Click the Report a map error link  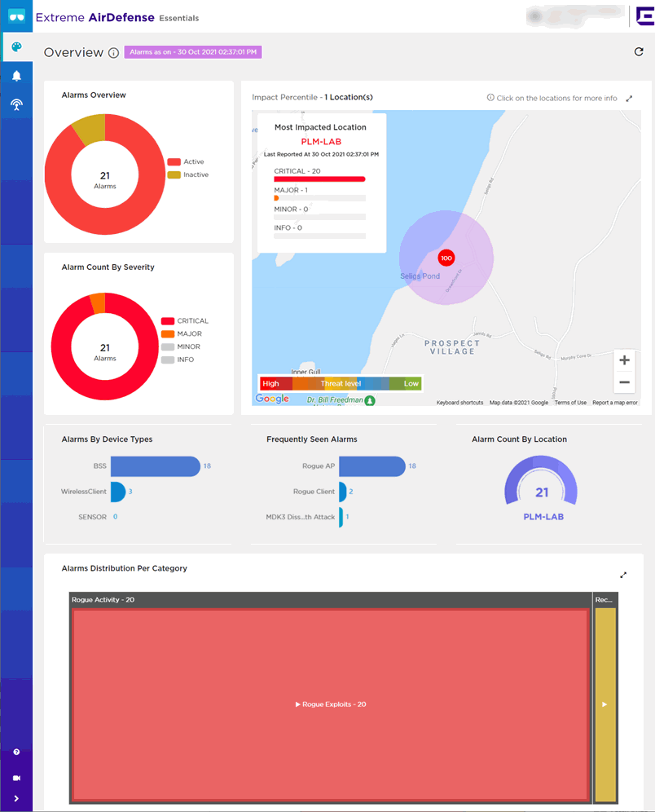pos(614,403)
